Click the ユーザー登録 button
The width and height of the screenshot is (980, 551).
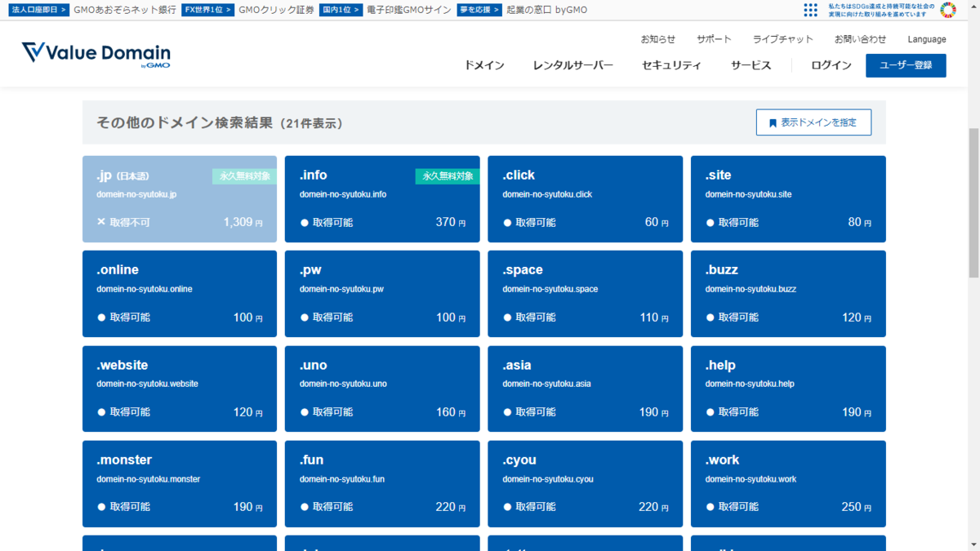coord(906,65)
